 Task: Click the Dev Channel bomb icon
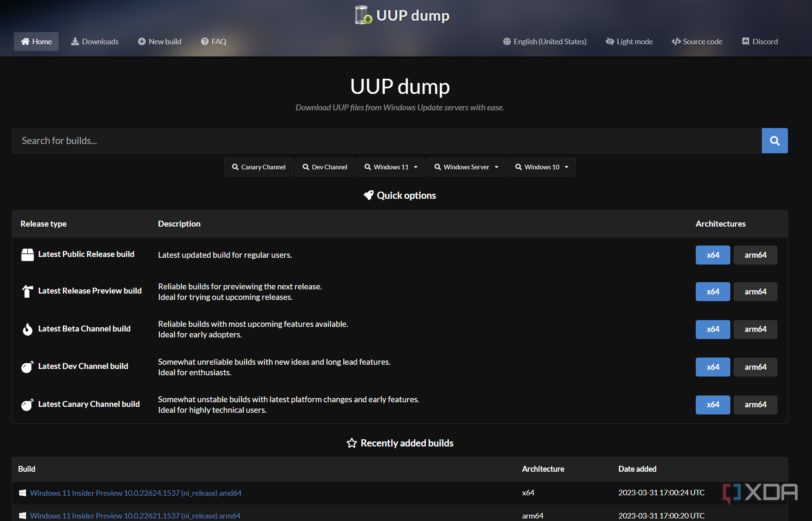[x=27, y=367]
